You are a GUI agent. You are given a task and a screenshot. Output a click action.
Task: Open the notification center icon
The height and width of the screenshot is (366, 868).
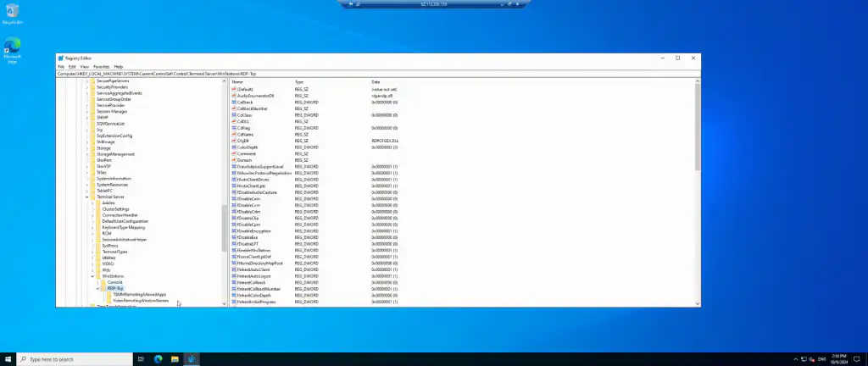point(856,359)
